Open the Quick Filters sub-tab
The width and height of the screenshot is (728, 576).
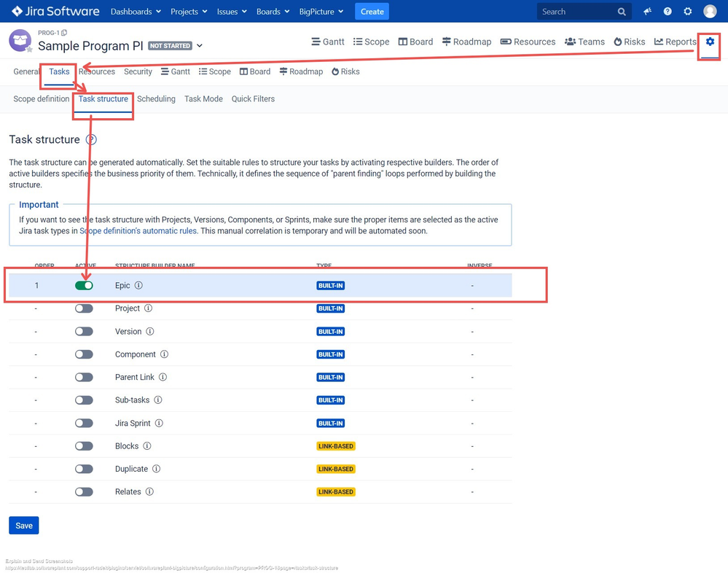pos(253,99)
